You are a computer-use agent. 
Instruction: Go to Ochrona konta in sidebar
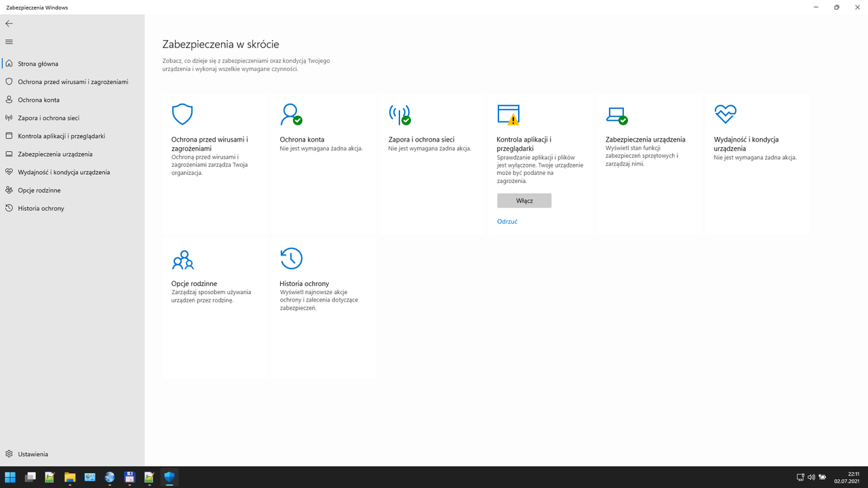[x=72, y=100]
